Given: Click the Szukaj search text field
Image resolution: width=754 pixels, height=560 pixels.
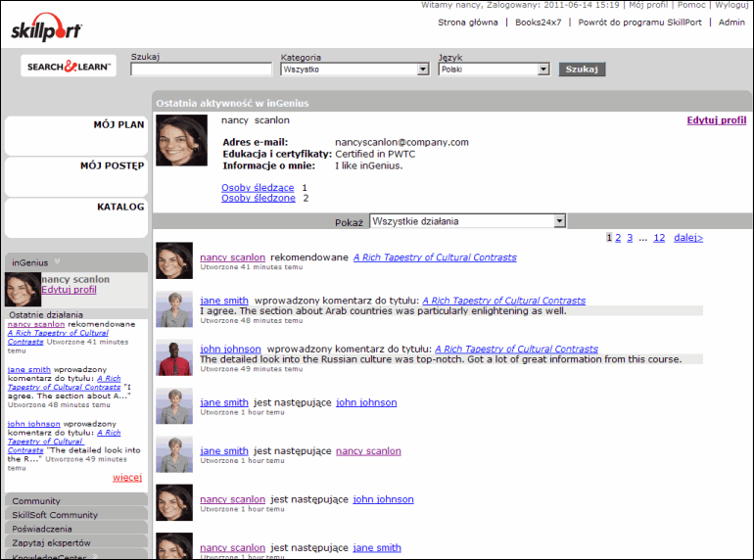Looking at the screenshot, I should tap(201, 70).
